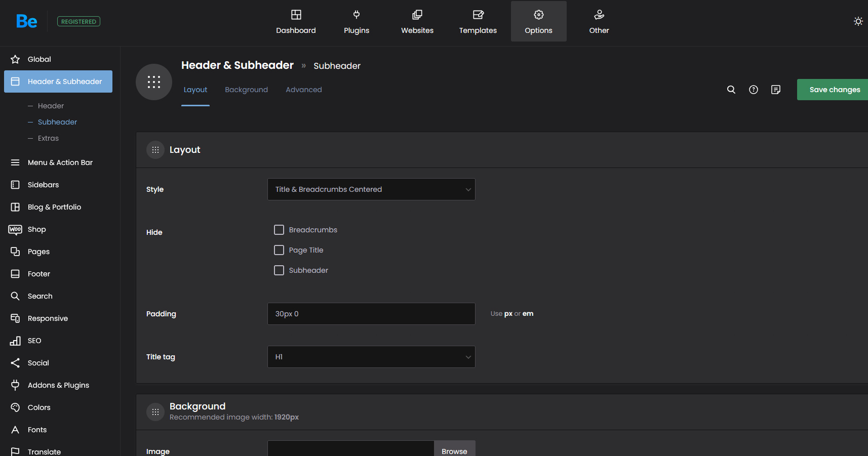Image resolution: width=868 pixels, height=456 pixels.
Task: Open Colors settings
Action: 58,407
